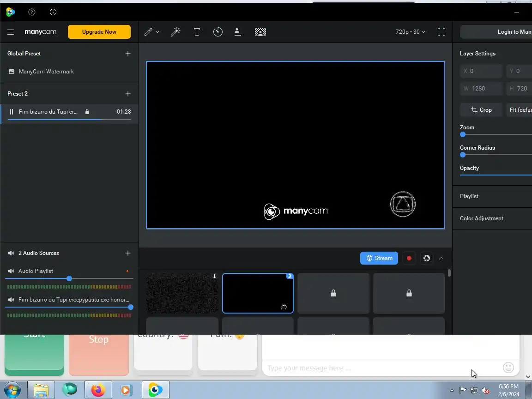Start recording with the red record button
This screenshot has height=399, width=532.
409,258
